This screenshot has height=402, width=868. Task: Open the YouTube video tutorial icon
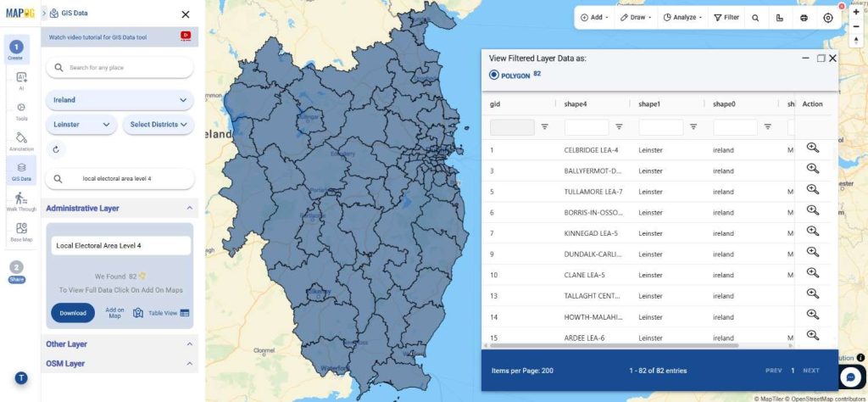pos(186,36)
